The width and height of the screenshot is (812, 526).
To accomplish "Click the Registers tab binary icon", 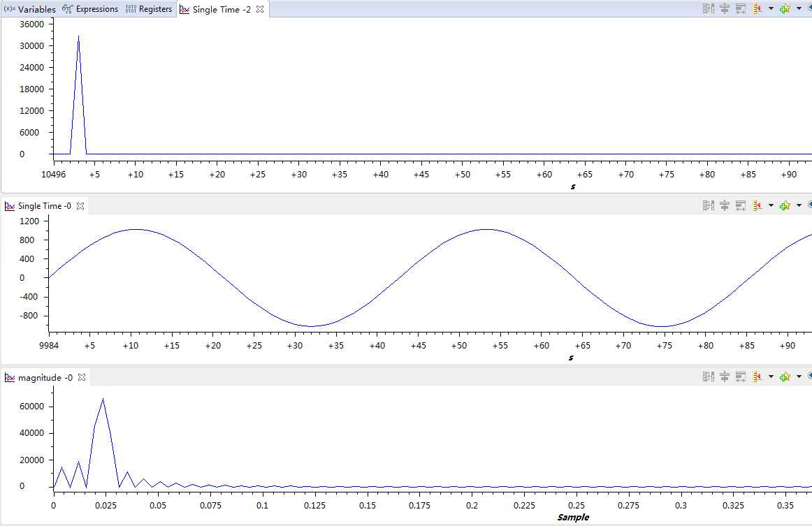I will pos(131,9).
